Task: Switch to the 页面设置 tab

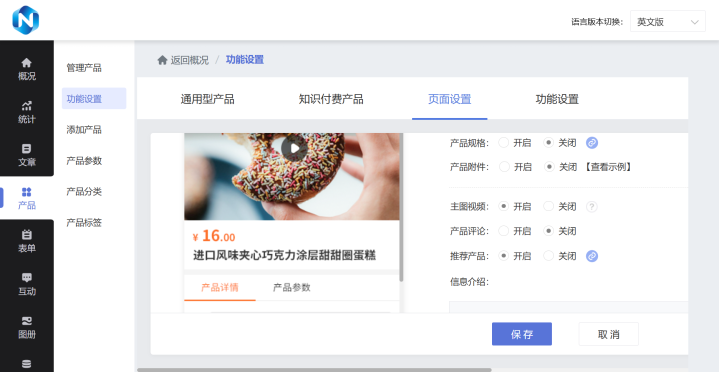Action: (450, 99)
